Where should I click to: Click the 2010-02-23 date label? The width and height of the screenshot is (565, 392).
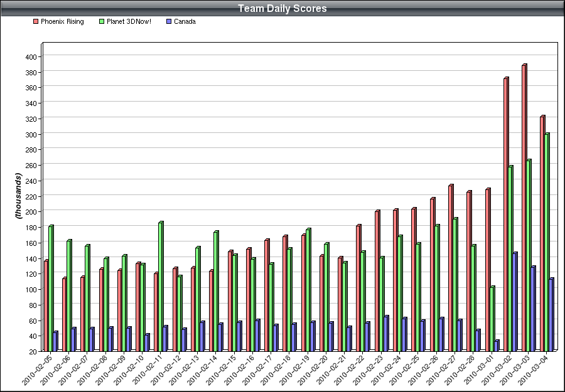click(x=367, y=369)
